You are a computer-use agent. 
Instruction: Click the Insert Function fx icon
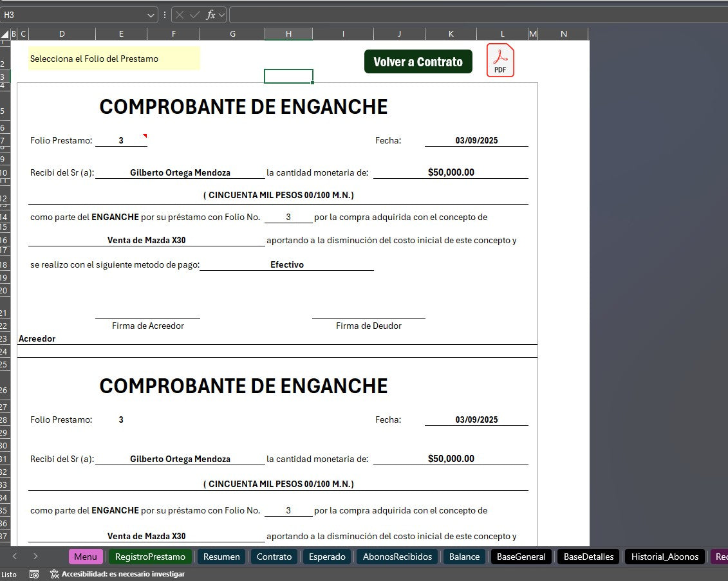(x=211, y=15)
